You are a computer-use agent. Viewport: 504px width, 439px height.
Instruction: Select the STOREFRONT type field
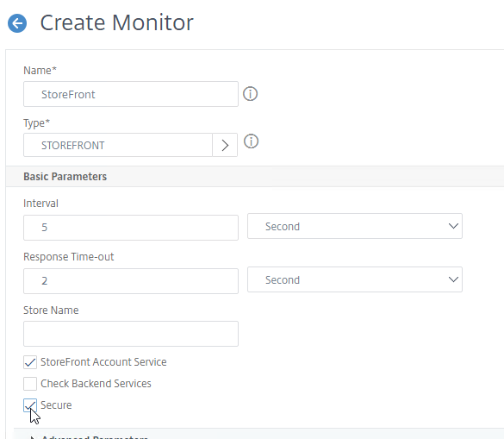pos(118,145)
